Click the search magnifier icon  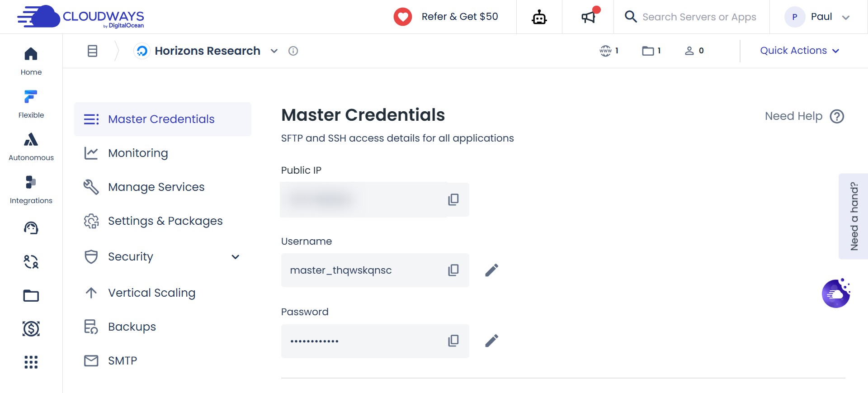click(x=631, y=17)
